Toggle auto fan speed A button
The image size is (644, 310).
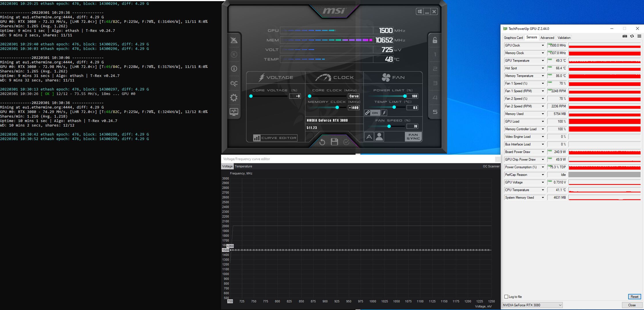point(369,137)
